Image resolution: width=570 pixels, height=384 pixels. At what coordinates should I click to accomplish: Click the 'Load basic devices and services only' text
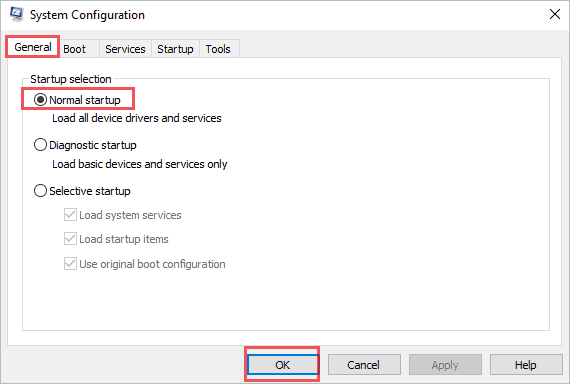click(x=140, y=164)
